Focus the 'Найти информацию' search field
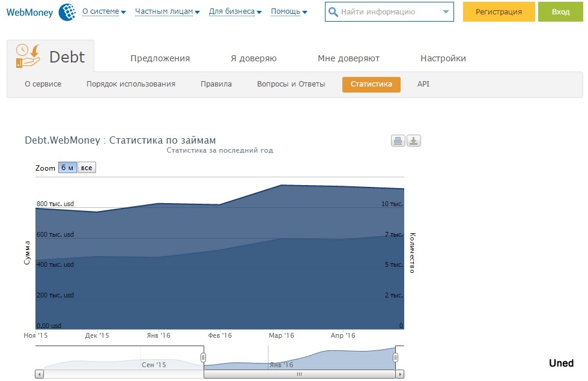 (x=389, y=11)
